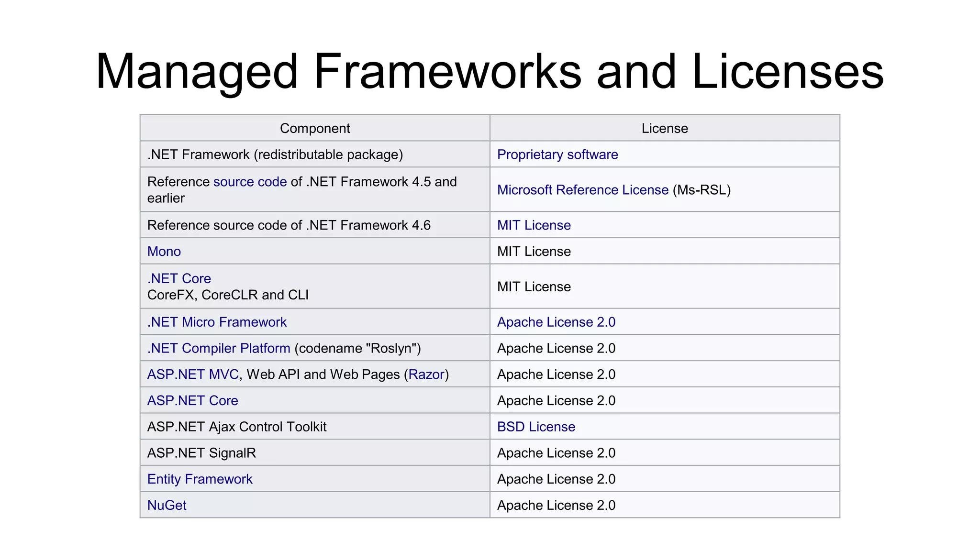Open 'Microsoft Reference License' link

[583, 190]
